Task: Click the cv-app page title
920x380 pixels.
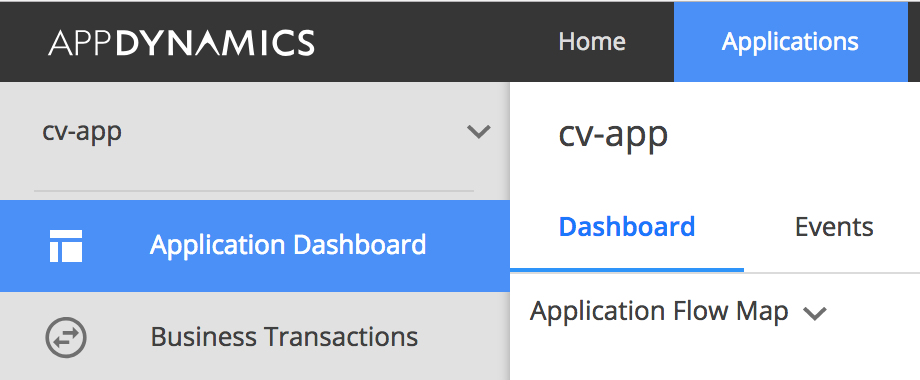Action: [613, 135]
